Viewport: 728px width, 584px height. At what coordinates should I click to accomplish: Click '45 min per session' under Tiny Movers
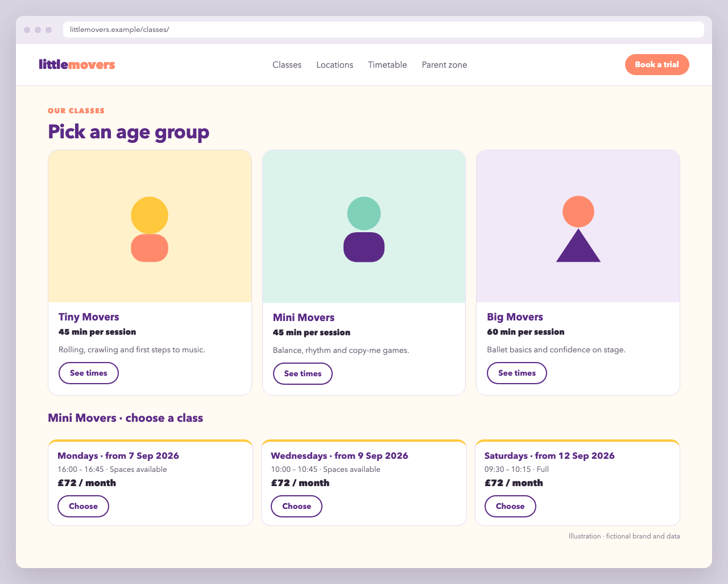point(97,332)
